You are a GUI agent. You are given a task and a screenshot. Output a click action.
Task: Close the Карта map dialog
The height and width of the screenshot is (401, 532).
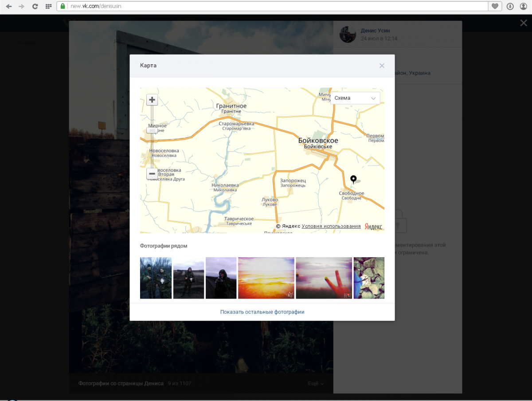click(x=382, y=66)
